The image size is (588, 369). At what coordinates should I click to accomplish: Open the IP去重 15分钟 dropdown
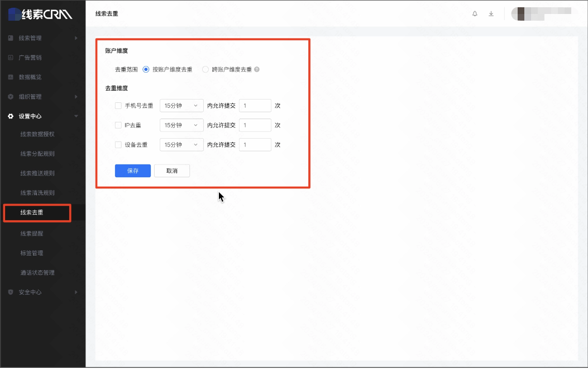coord(181,125)
